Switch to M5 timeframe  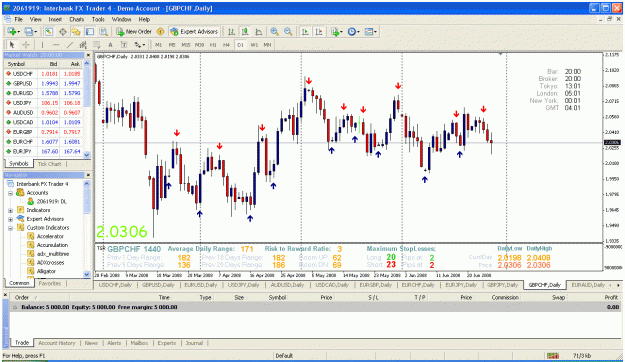172,45
